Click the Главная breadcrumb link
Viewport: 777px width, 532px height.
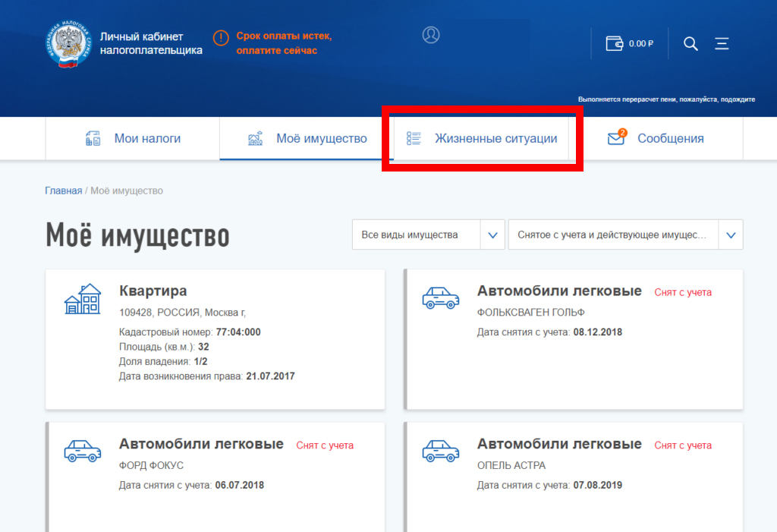(x=63, y=190)
